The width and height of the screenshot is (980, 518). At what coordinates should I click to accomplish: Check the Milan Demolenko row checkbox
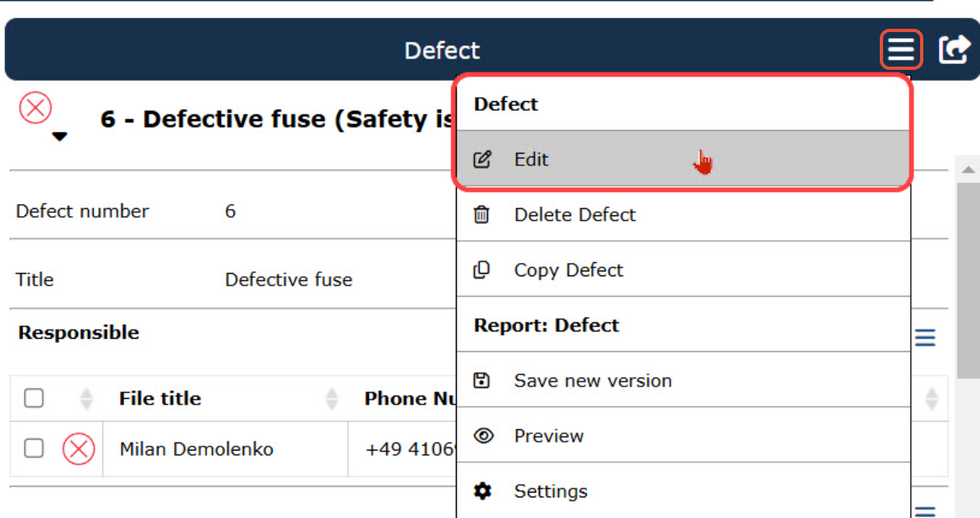(34, 449)
